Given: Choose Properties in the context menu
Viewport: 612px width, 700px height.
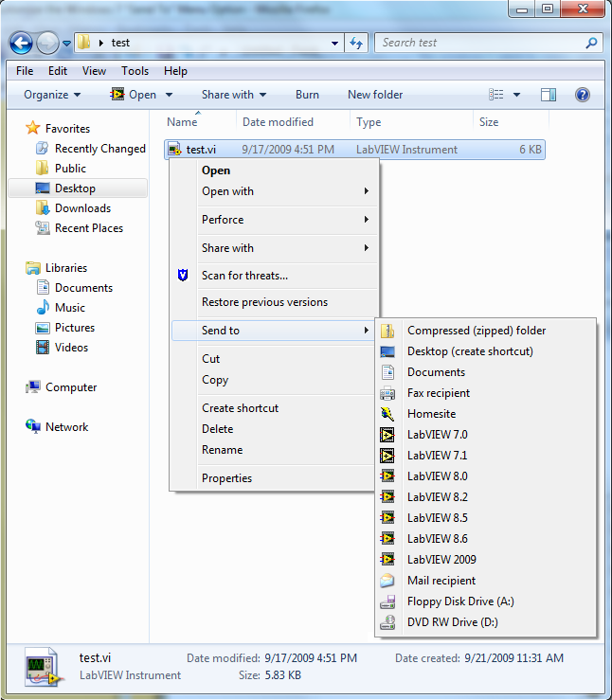Looking at the screenshot, I should coord(273,478).
